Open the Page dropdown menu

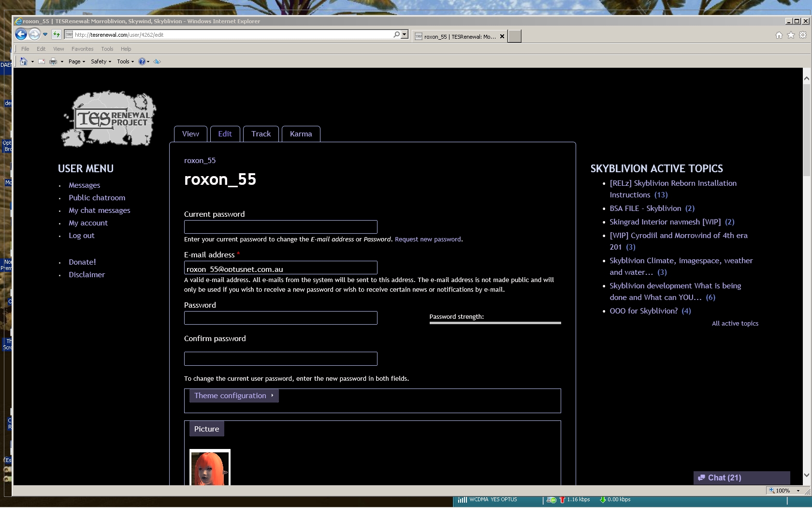coord(77,61)
